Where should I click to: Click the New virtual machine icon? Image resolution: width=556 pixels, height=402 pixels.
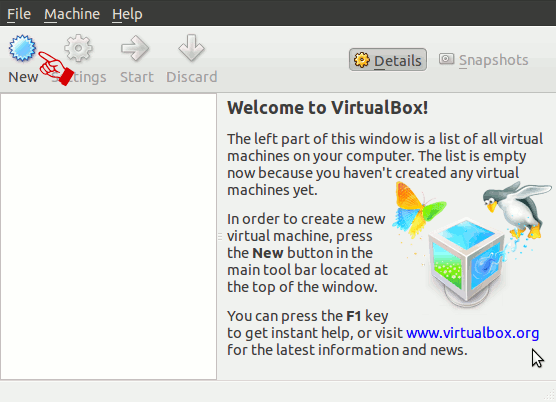[x=22, y=48]
